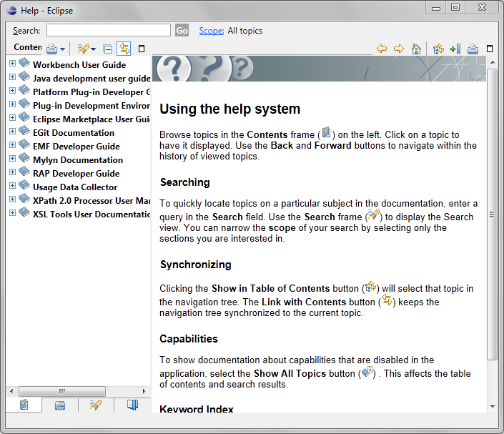Image resolution: width=504 pixels, height=434 pixels.
Task: Open RAP Developer Guide topic
Action: tap(76, 174)
